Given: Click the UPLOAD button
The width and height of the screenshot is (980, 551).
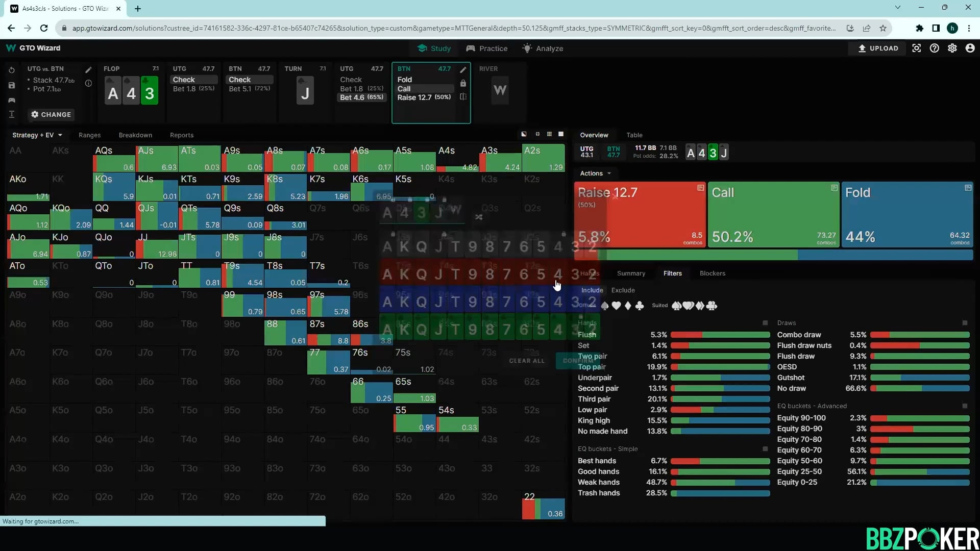Looking at the screenshot, I should pyautogui.click(x=878, y=48).
